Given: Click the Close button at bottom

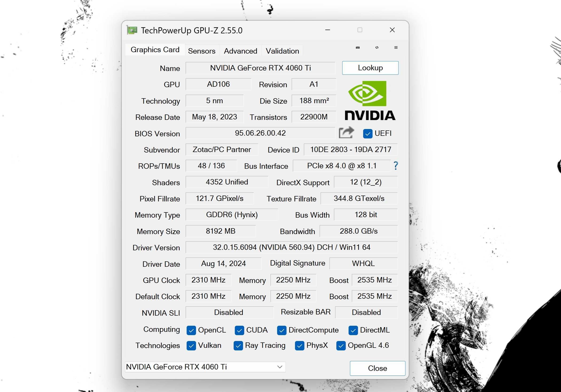Looking at the screenshot, I should click(377, 368).
